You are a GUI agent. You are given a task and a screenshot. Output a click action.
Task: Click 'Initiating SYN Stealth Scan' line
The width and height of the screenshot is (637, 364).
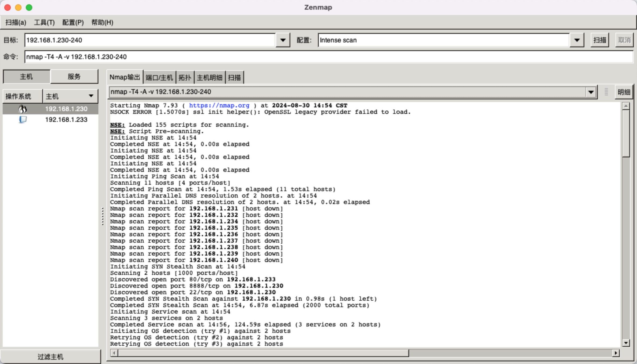[178, 267]
